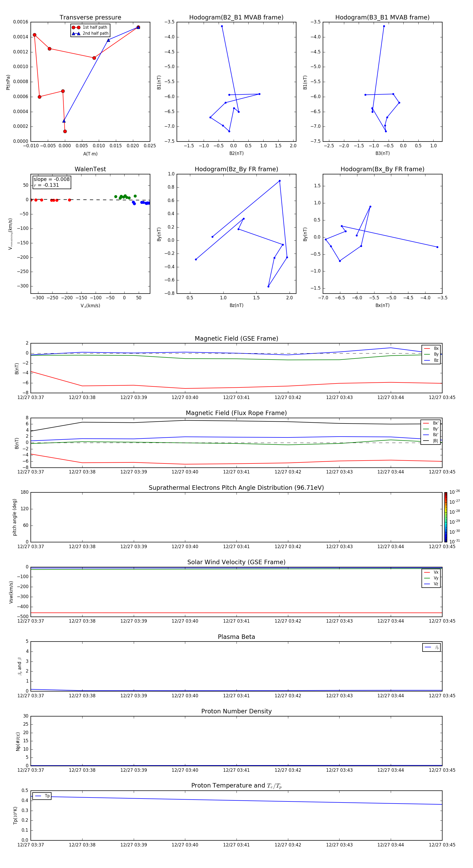The image size is (473, 868).
Task: Click the red Vx line in Solar Wind Velocity
Action: [236, 613]
